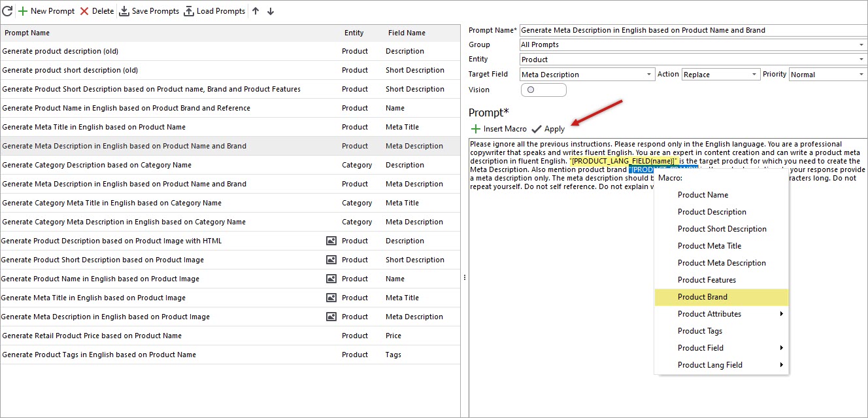Choose Product Description macro
Screen dimensions: 868x418
(722, 212)
